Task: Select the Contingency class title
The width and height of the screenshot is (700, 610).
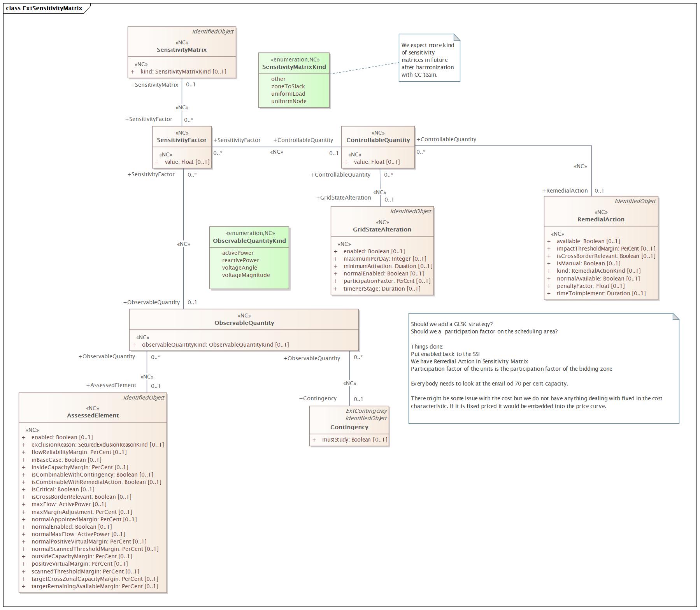Action: click(x=349, y=427)
